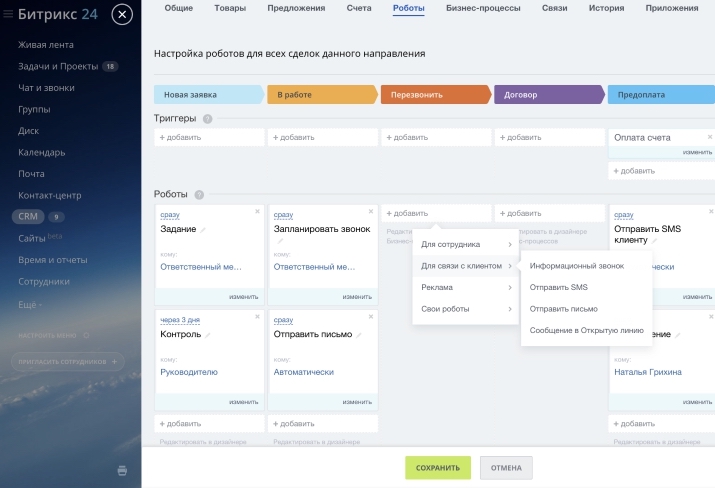
Task: Open the Свои роботы submenu
Action: click(x=466, y=309)
